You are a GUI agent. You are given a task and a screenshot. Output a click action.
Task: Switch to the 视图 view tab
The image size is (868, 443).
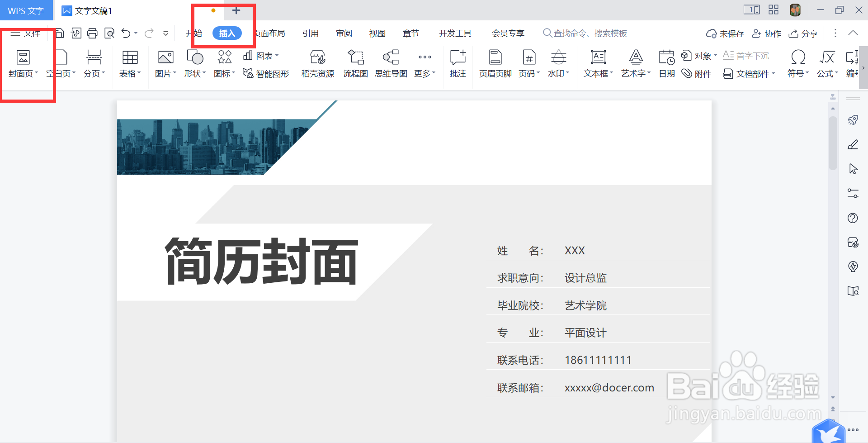[x=377, y=33]
